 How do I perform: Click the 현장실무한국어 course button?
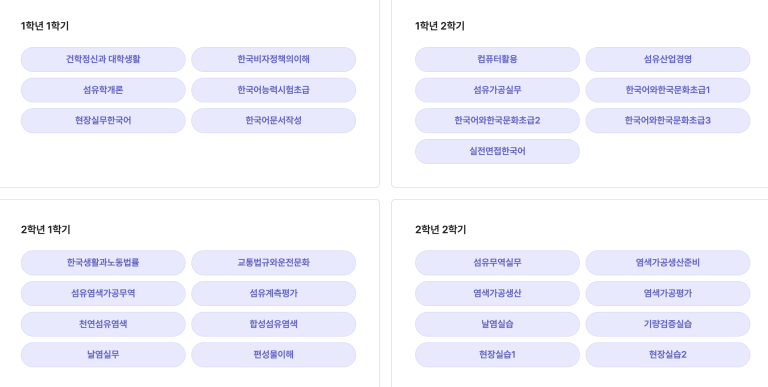(103, 121)
